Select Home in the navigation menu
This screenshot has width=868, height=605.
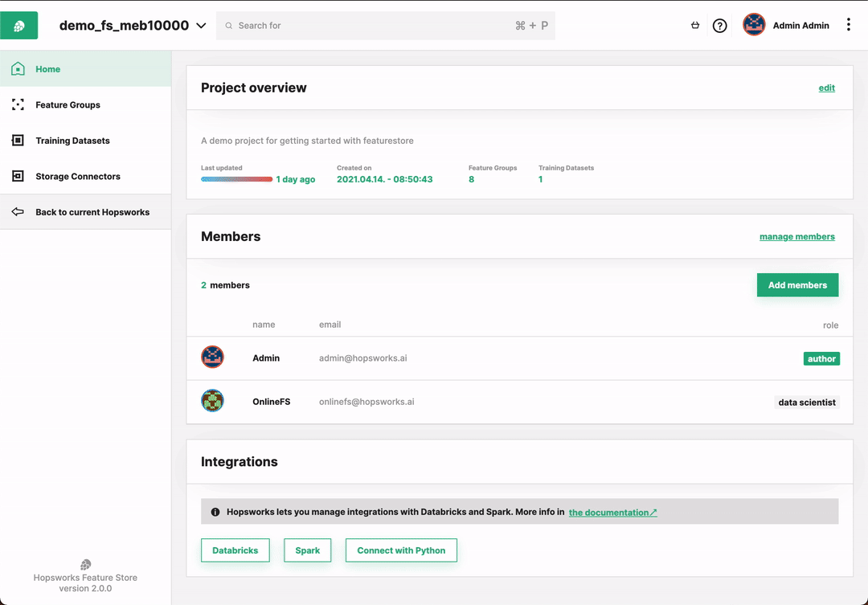pos(47,69)
